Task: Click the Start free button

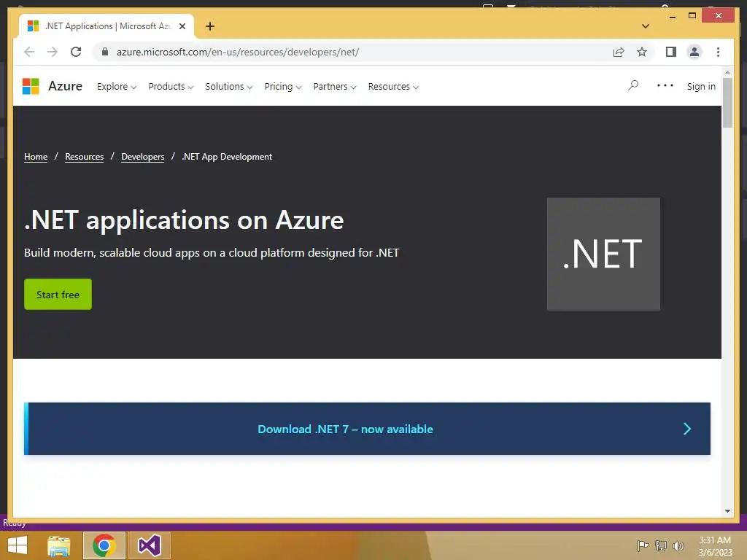Action: [x=58, y=295]
